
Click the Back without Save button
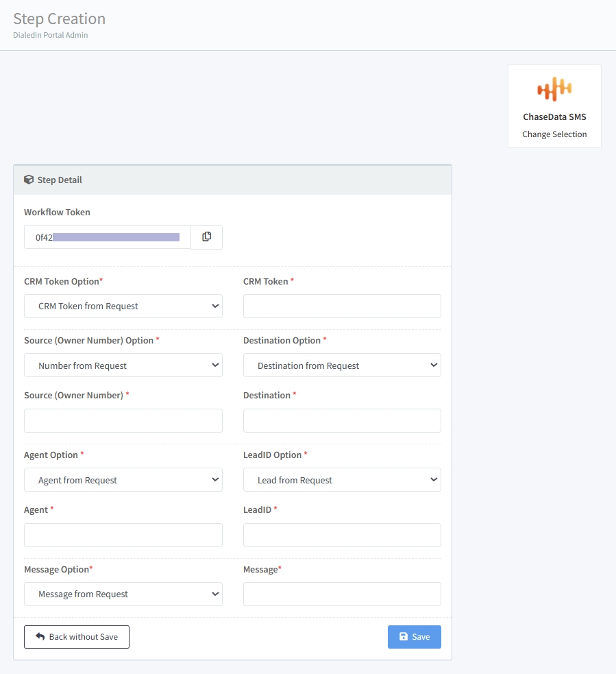click(x=76, y=636)
